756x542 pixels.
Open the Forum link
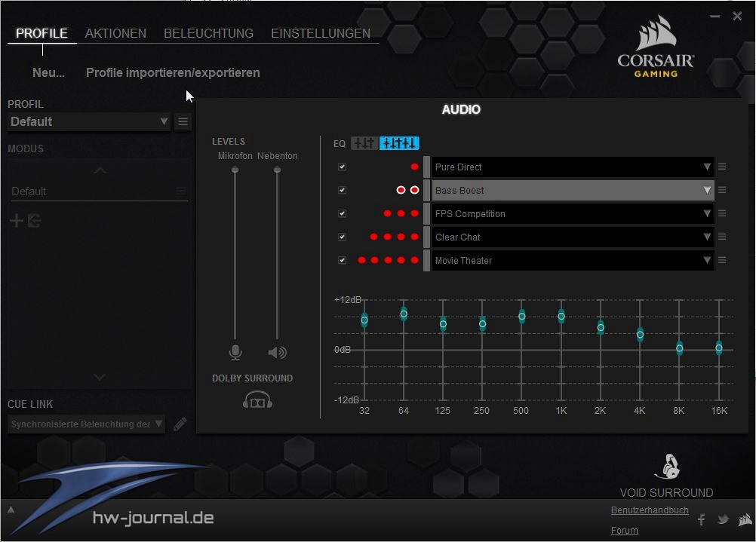tap(625, 531)
